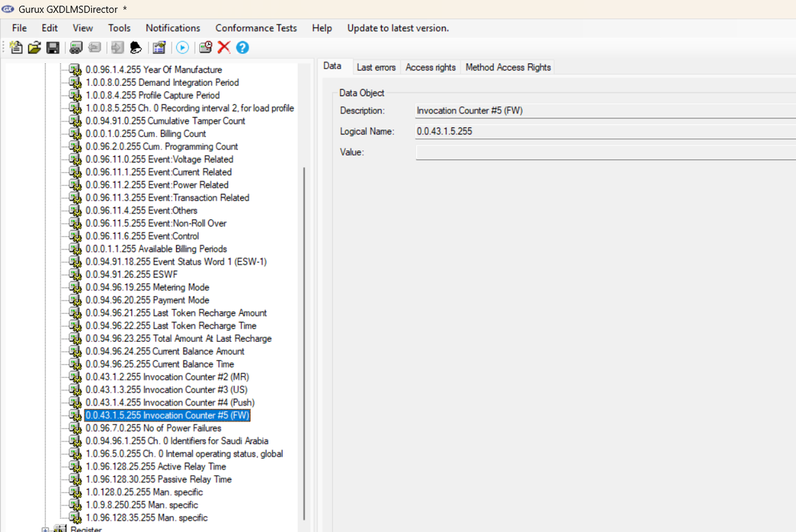The image size is (796, 532).
Task: Click icon beside Active Relay Time
Action: 75,467
